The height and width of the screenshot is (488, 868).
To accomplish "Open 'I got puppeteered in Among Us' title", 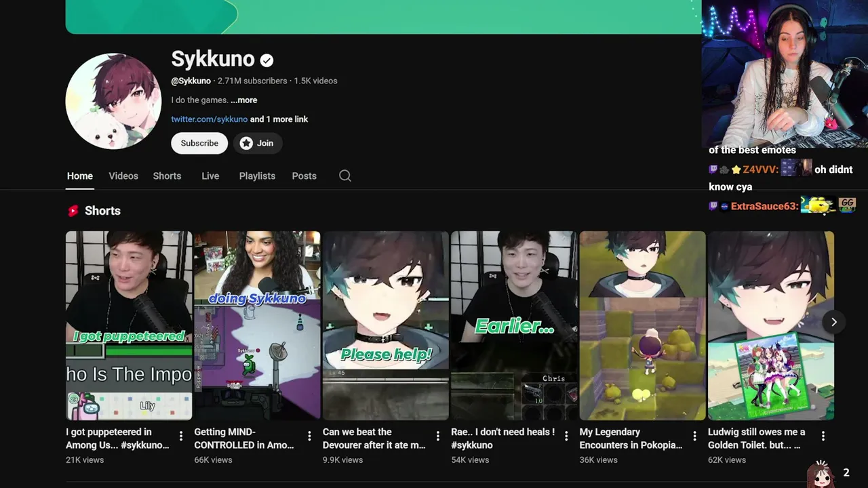I will click(x=117, y=439).
